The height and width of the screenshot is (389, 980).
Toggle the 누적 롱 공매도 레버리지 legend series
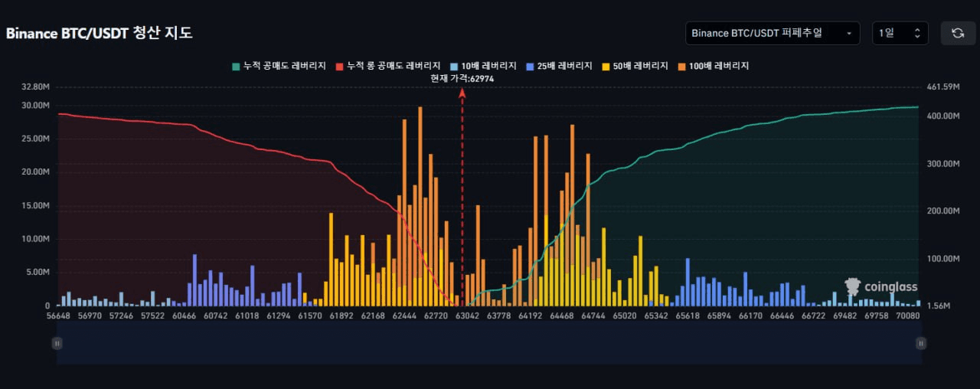click(388, 66)
